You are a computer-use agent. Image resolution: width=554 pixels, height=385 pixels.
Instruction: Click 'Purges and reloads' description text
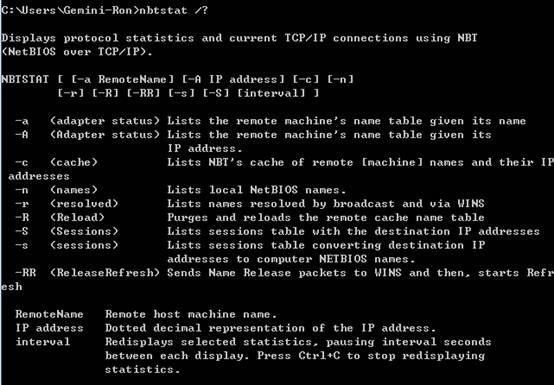pos(229,218)
